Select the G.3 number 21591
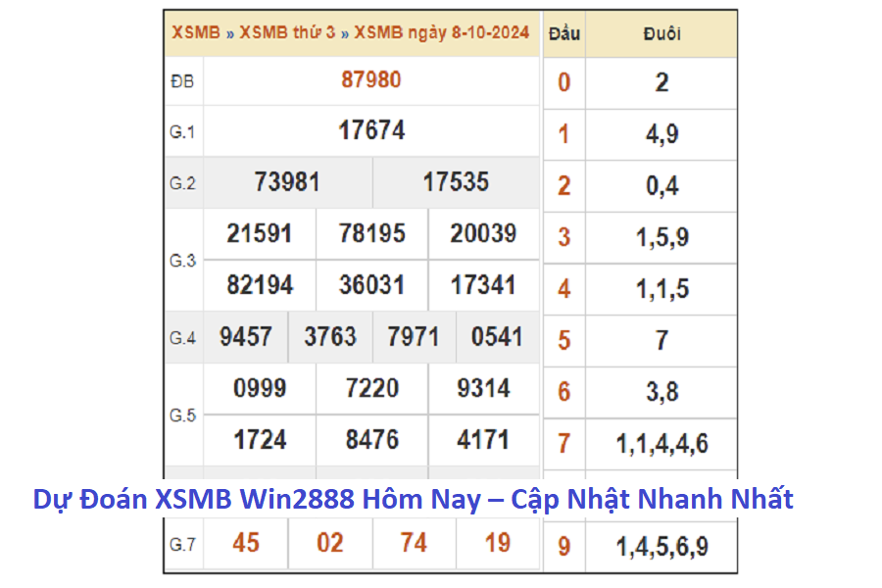Viewport: 882px width, 588px height. (260, 234)
